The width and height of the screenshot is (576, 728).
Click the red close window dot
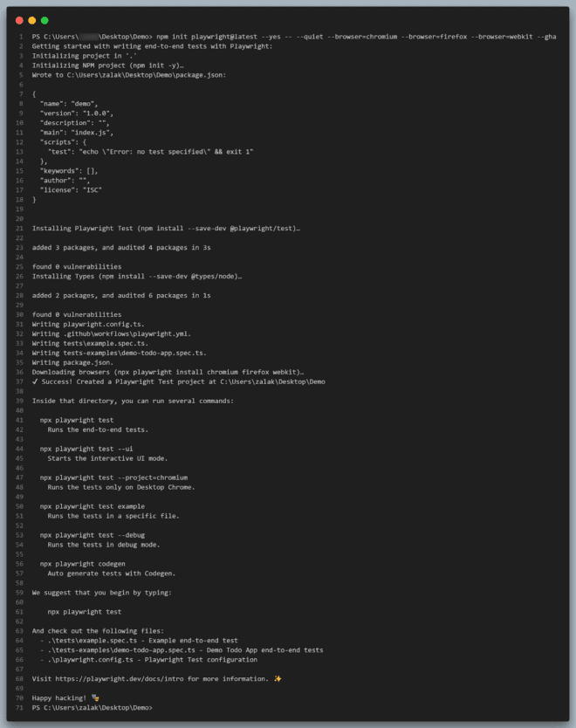(x=19, y=20)
